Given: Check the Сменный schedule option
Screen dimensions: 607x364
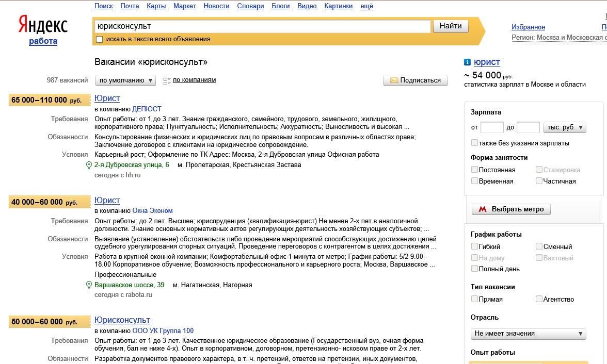Looking at the screenshot, I should (539, 246).
